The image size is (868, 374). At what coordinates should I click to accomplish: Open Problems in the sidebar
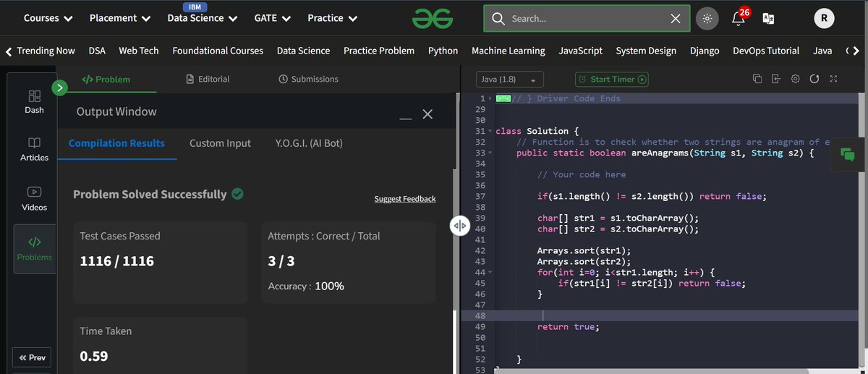pos(34,249)
